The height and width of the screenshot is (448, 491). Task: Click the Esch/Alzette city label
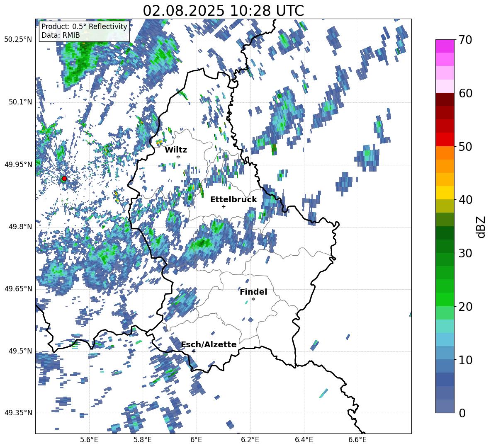coord(209,345)
